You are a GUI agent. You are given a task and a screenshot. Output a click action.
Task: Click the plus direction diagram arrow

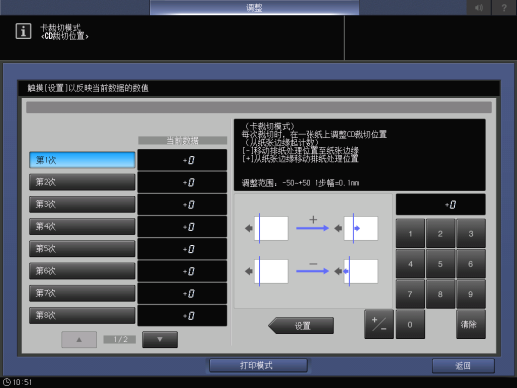coord(313,228)
